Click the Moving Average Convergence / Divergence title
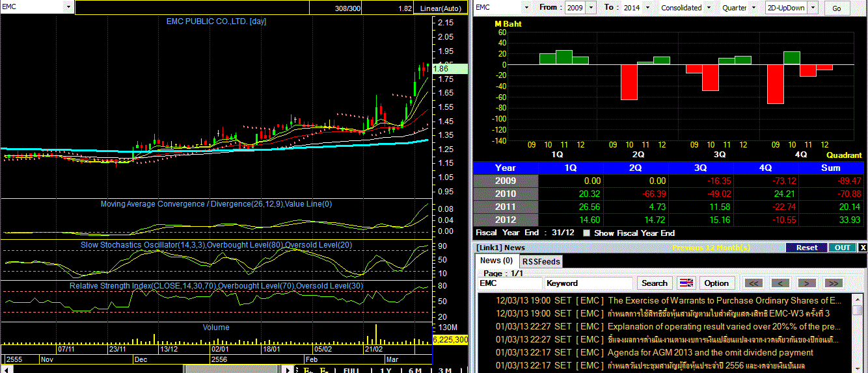 pyautogui.click(x=217, y=204)
